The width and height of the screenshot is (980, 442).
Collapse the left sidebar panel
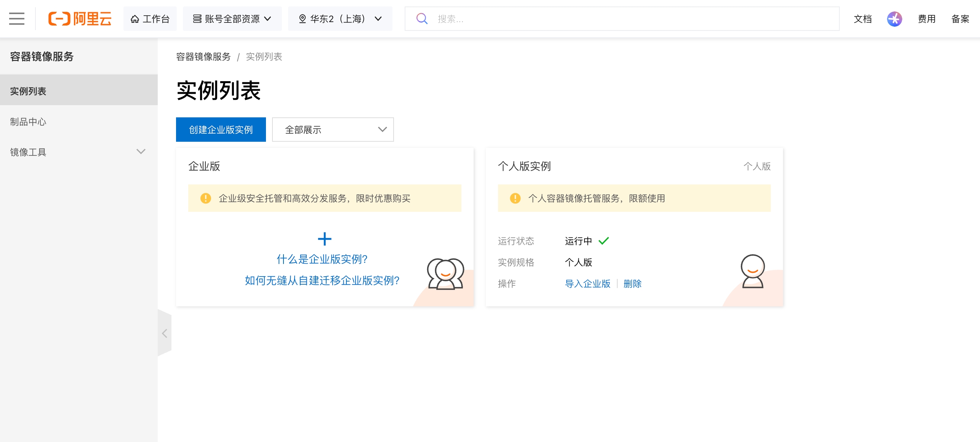[x=165, y=333]
